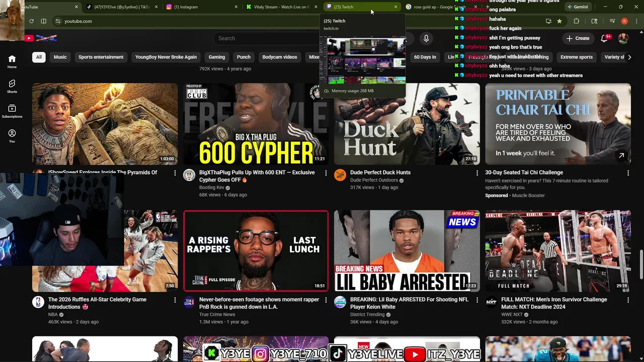Open more options for NXT Deadline full match
Image resolution: width=644 pixels, height=362 pixels.
pos(628,300)
